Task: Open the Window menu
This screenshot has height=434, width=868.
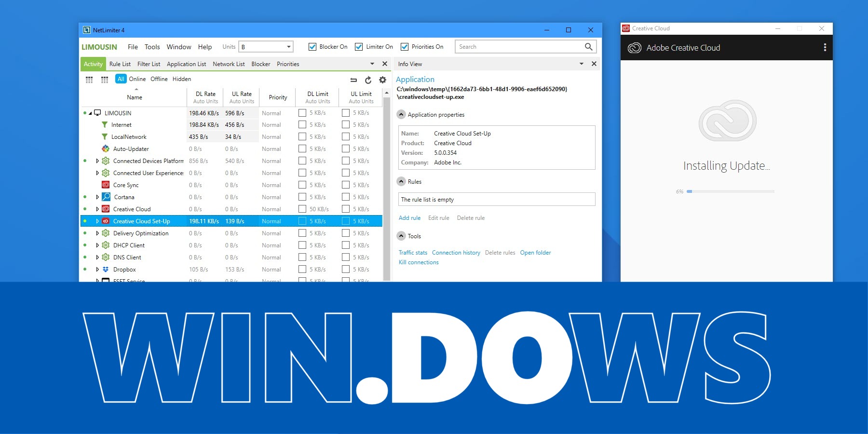Action: click(x=179, y=47)
